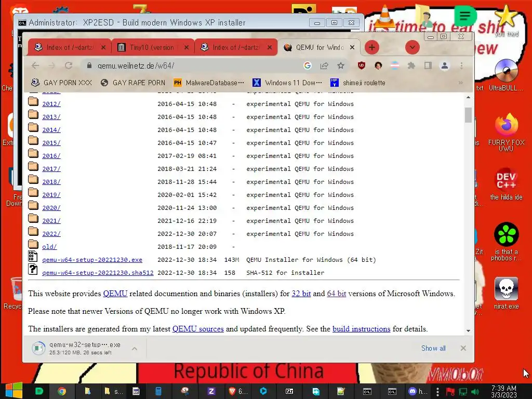Open the shimeji roulette bookmark
532x399 pixels.
[x=357, y=83]
